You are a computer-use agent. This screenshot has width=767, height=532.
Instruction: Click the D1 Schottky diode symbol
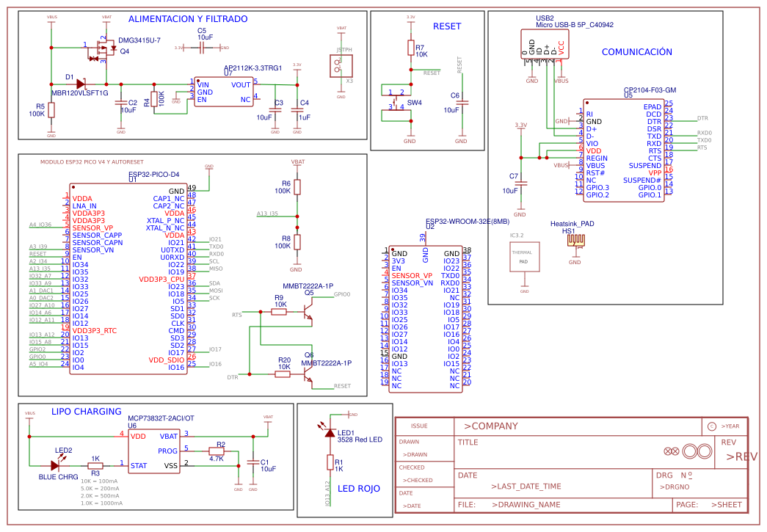(x=81, y=84)
